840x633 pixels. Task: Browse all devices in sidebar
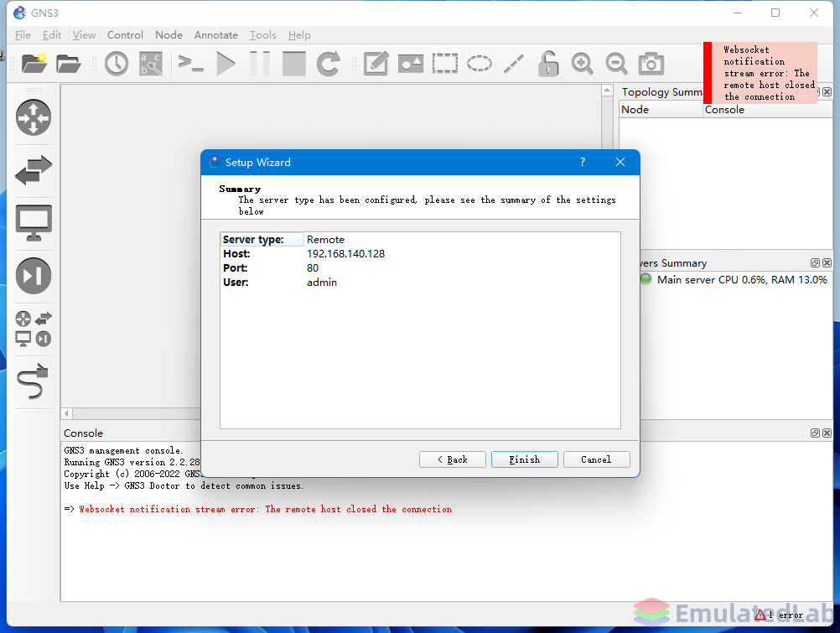point(34,329)
